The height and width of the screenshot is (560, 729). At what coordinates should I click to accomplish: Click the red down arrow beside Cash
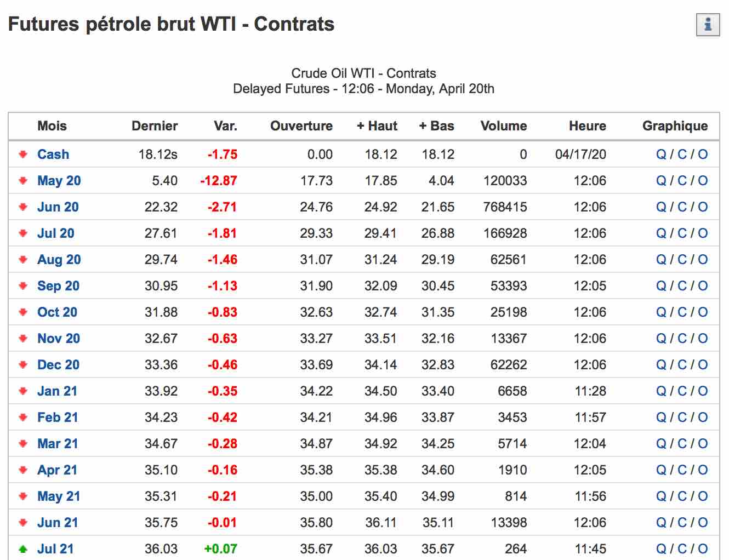(23, 155)
